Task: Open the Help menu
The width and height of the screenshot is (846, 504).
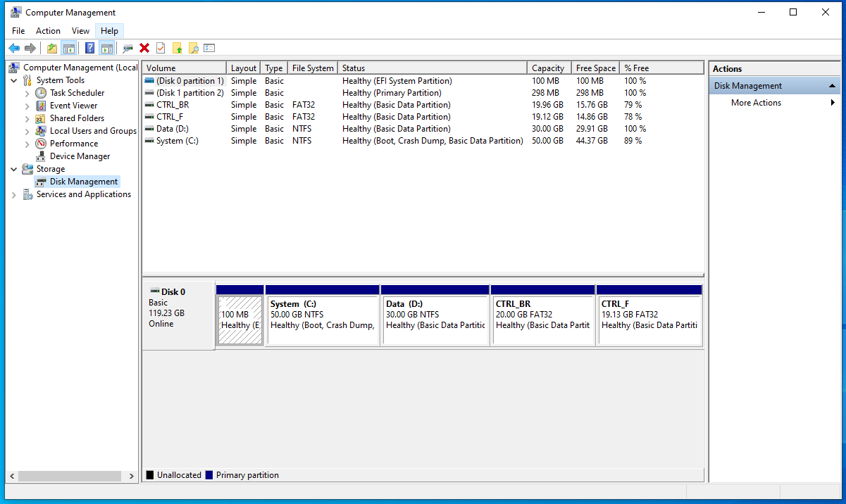Action: pyautogui.click(x=109, y=31)
